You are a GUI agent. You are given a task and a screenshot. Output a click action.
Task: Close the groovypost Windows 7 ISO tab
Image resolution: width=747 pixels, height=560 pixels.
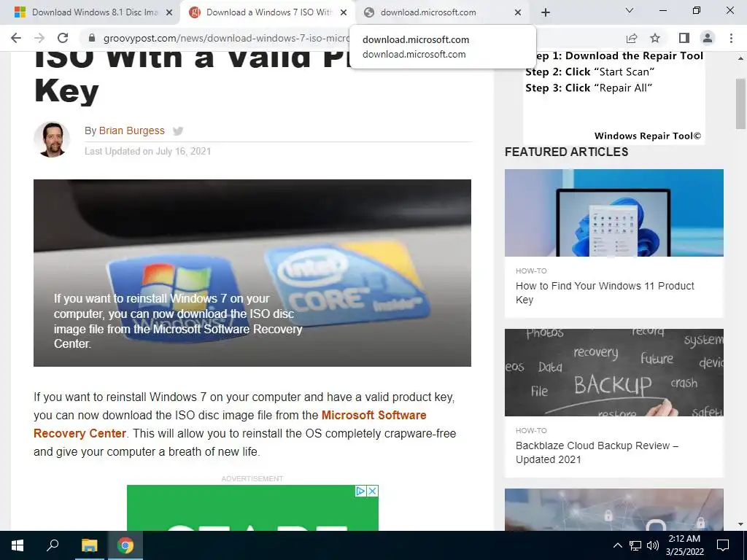[344, 12]
